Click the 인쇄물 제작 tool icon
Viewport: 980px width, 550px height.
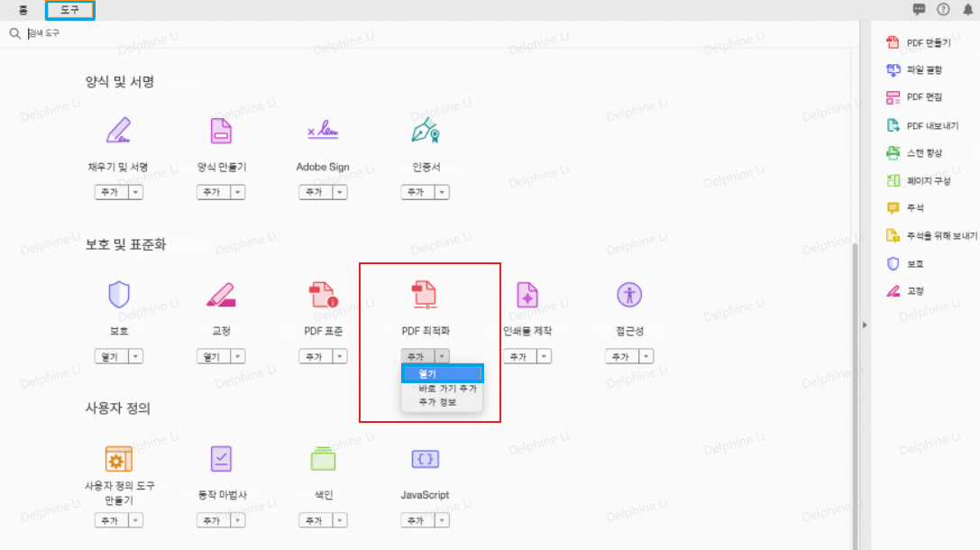[x=527, y=294]
